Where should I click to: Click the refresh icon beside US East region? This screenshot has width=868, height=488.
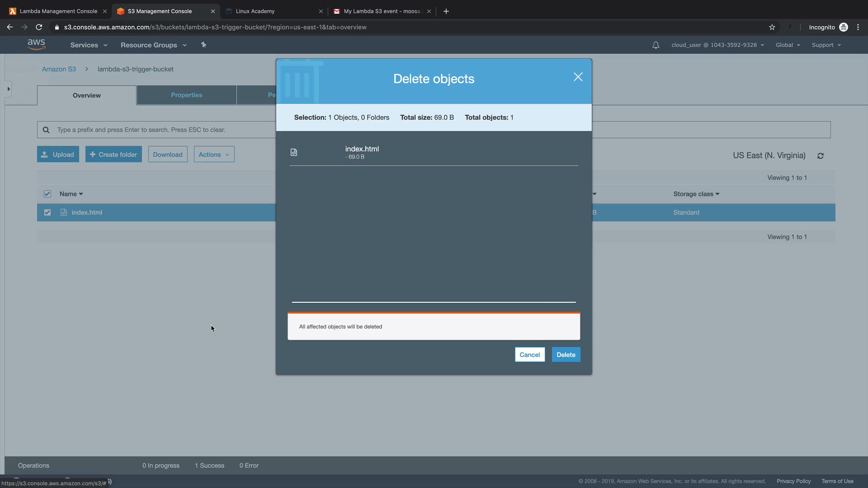821,156
